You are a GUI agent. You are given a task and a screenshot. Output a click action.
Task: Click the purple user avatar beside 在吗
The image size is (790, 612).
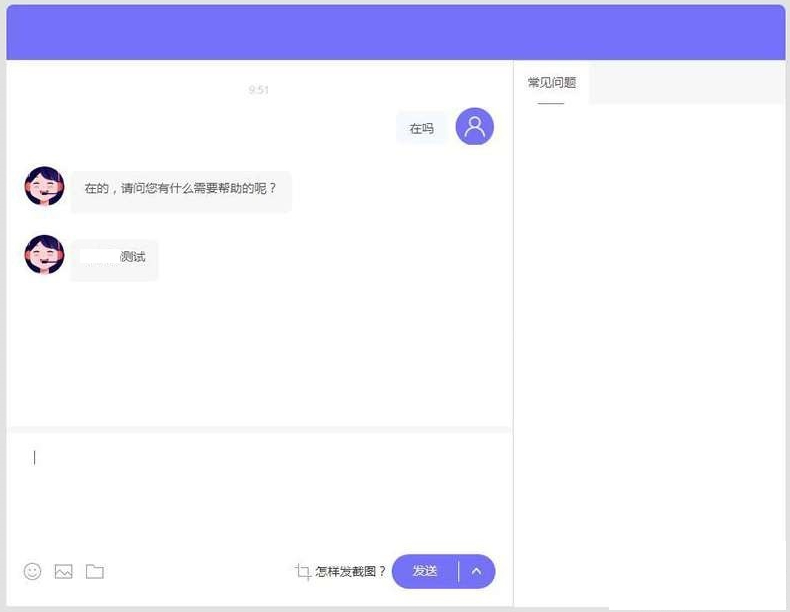474,127
